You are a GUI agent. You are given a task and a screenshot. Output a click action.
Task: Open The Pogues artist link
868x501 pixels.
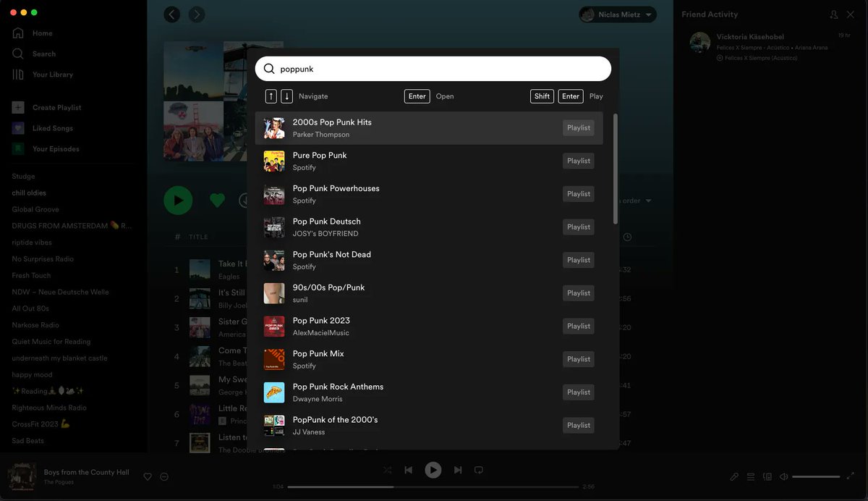(59, 482)
